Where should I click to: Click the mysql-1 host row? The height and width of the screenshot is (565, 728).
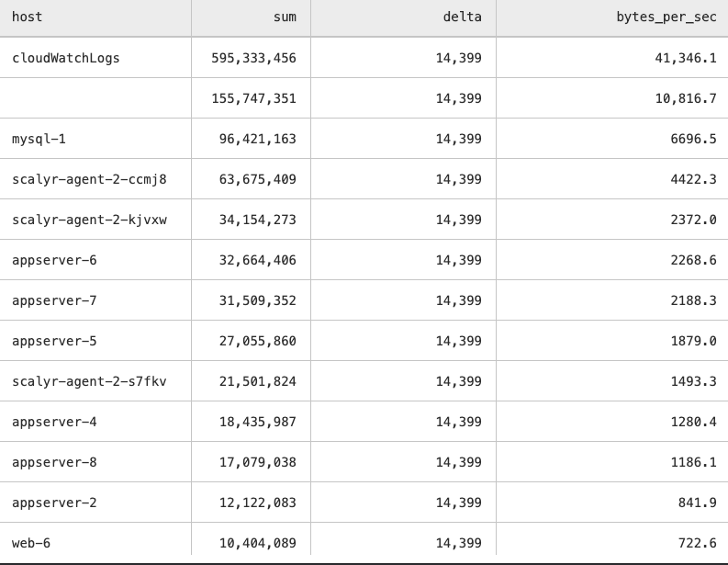(x=39, y=139)
